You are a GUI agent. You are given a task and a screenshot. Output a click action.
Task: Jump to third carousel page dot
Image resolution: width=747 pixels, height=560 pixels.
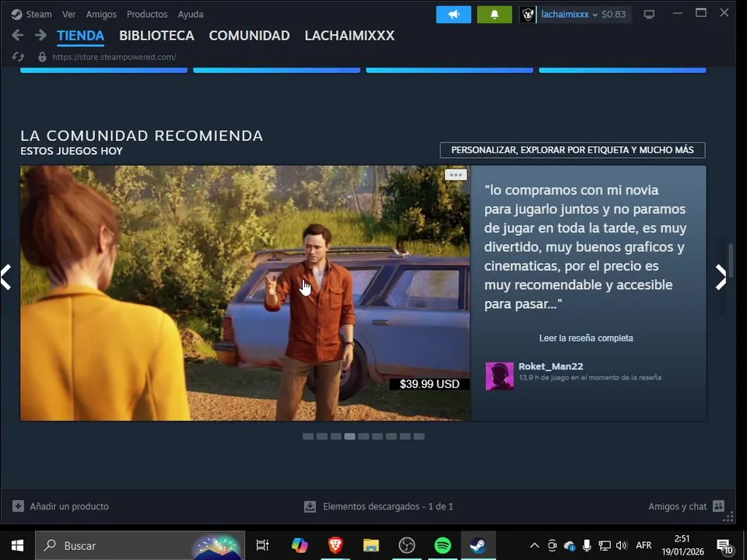(336, 436)
